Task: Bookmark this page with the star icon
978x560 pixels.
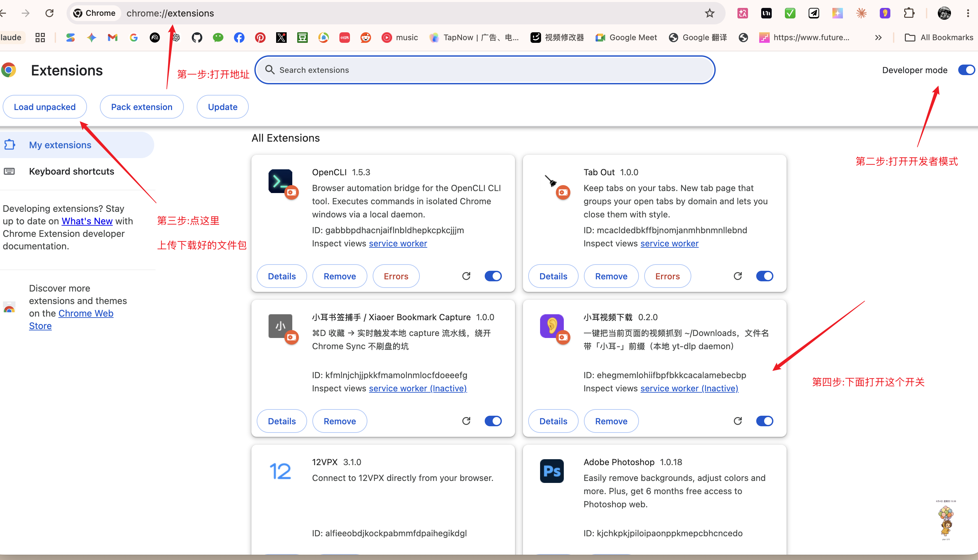Action: pos(709,14)
